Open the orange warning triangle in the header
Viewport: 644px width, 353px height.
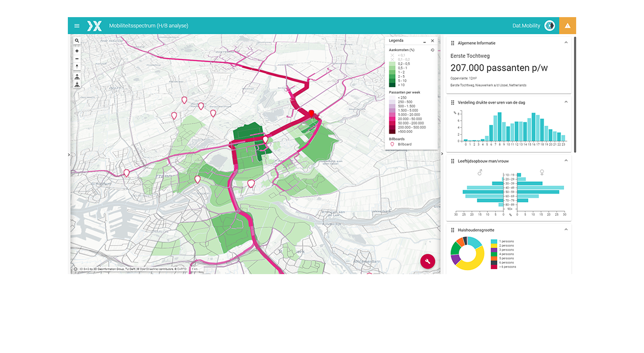point(567,25)
